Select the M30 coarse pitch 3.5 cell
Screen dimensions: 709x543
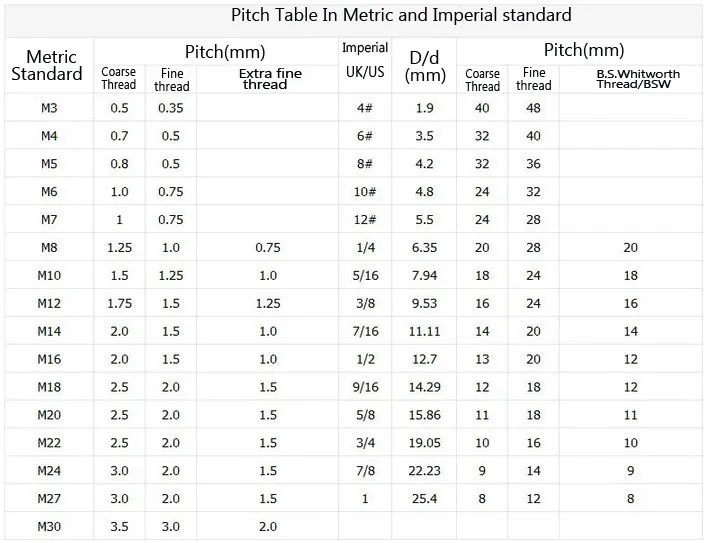(119, 527)
